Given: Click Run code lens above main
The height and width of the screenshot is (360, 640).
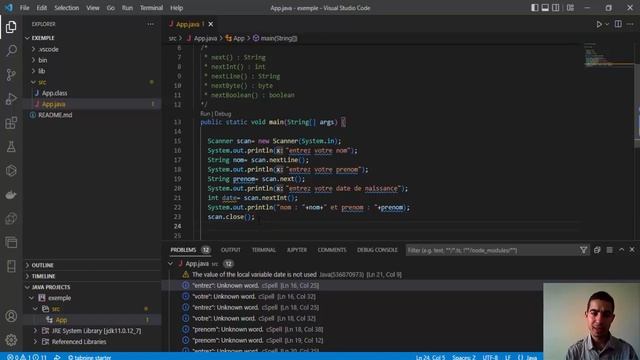Looking at the screenshot, I should (x=205, y=114).
